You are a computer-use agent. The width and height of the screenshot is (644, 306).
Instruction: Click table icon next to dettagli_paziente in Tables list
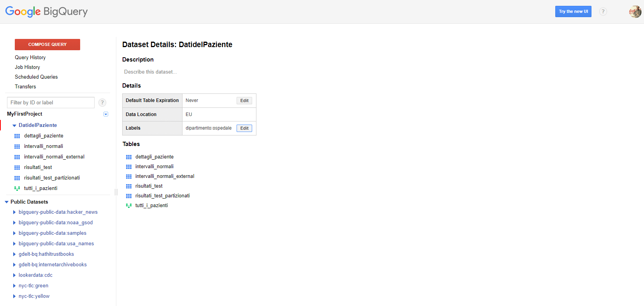129,157
